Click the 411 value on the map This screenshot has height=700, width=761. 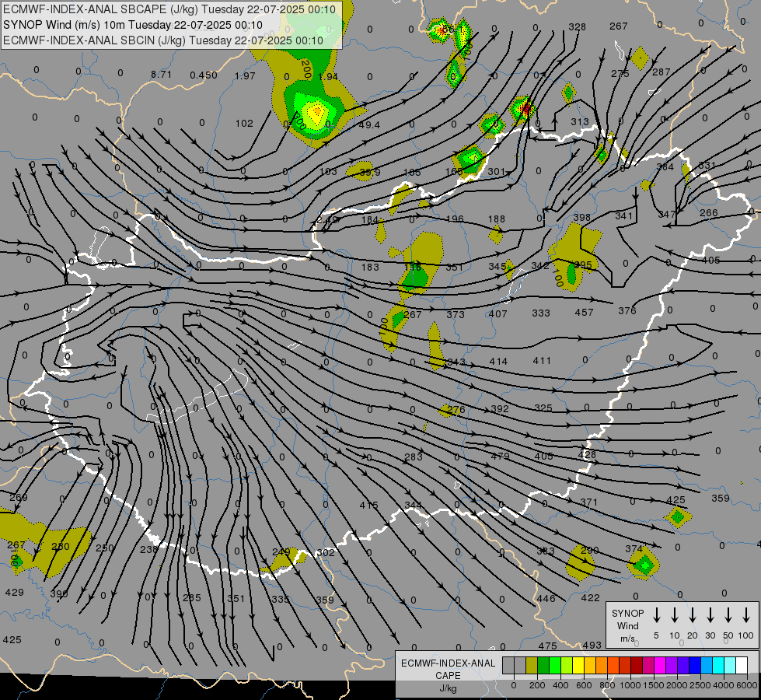[x=542, y=360]
